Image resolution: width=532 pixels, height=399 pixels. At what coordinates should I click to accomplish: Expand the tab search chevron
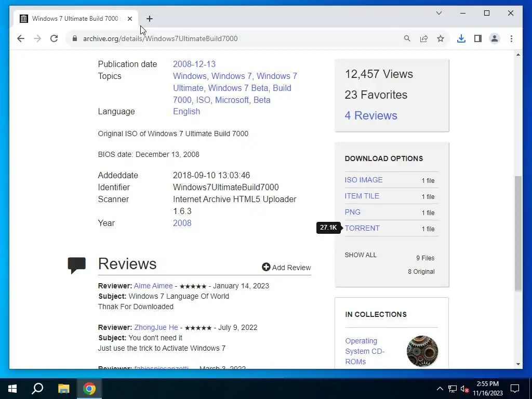click(x=438, y=13)
